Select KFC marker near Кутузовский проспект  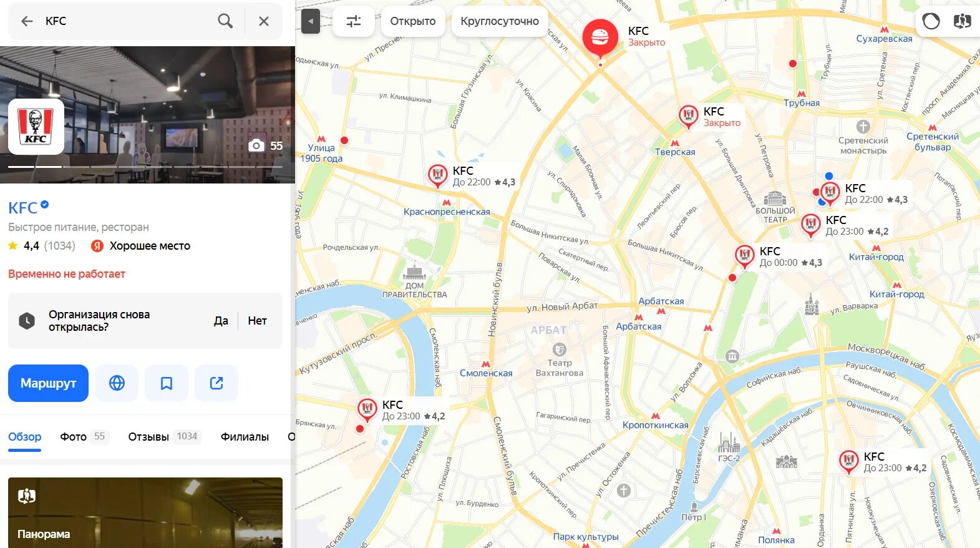coord(367,409)
